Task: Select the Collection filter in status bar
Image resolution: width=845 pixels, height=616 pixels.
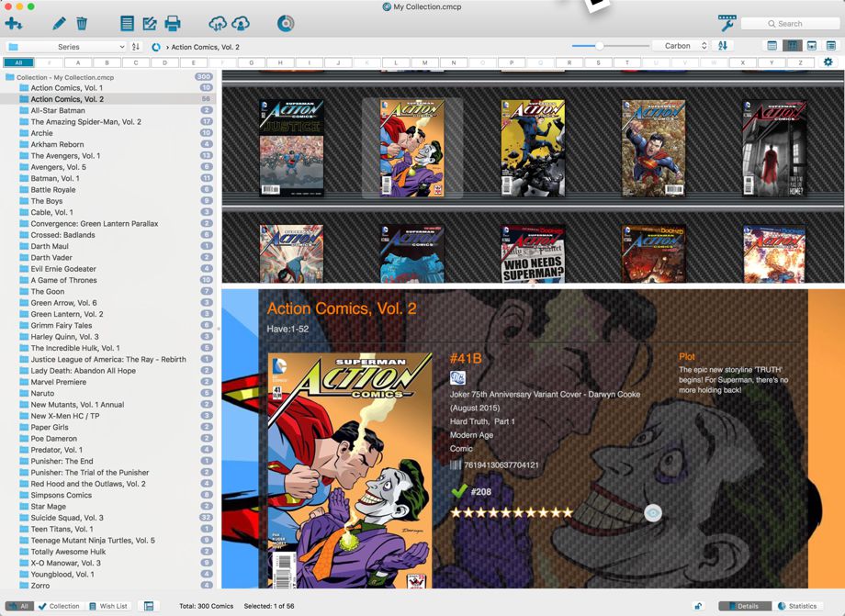Action: [59, 606]
